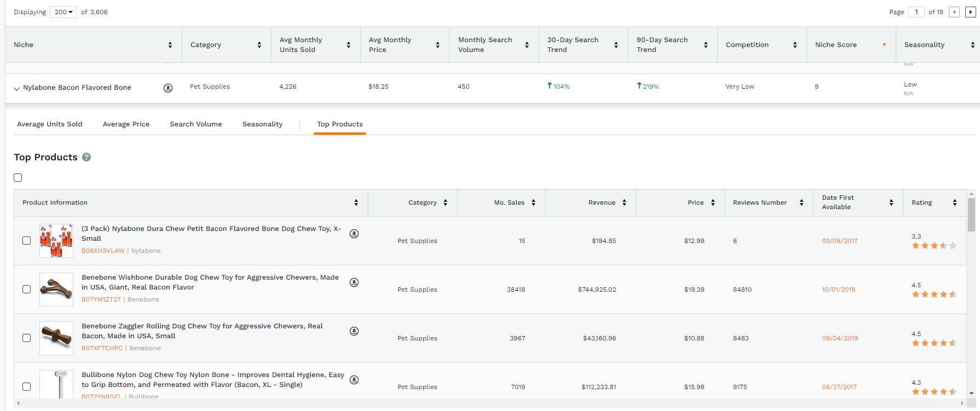Sort products by Revenue
The height and width of the screenshot is (411, 980).
click(x=624, y=202)
